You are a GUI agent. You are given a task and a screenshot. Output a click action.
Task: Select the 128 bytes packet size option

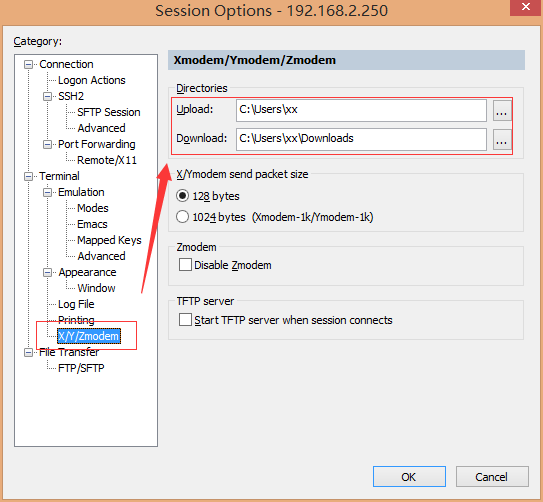(x=183, y=196)
